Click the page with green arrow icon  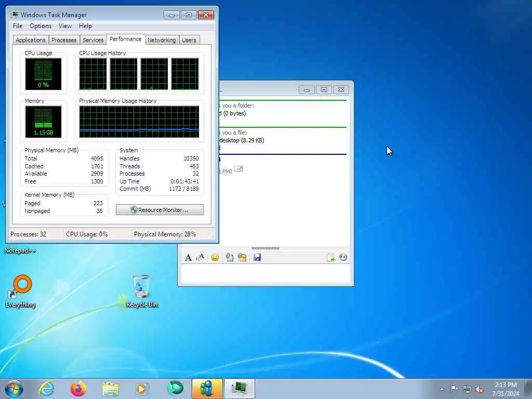(x=330, y=258)
